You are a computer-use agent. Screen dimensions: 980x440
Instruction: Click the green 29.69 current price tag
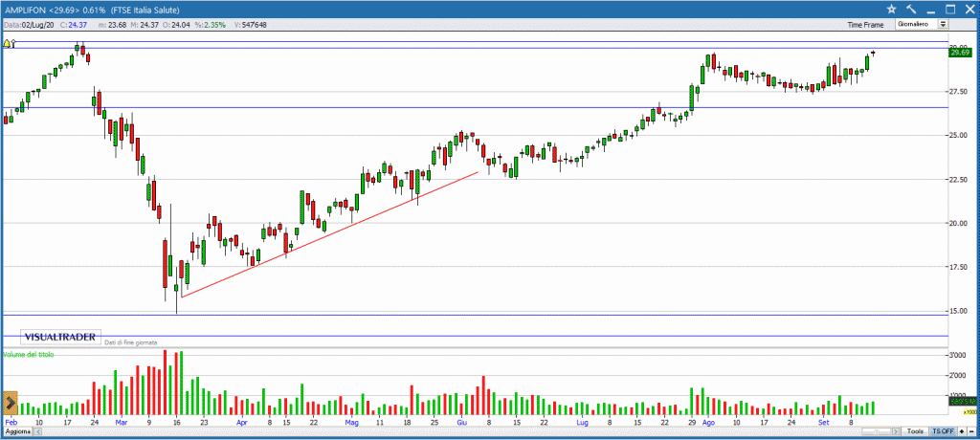(x=959, y=54)
